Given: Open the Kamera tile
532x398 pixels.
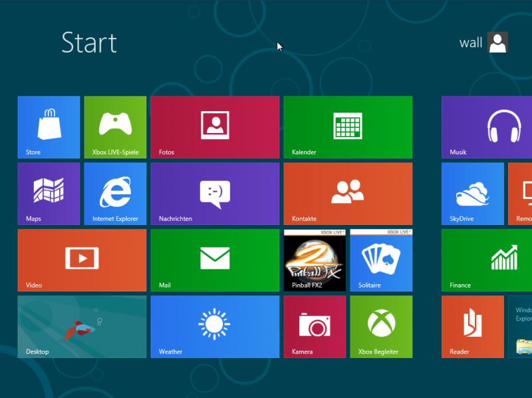Looking at the screenshot, I should click(315, 327).
